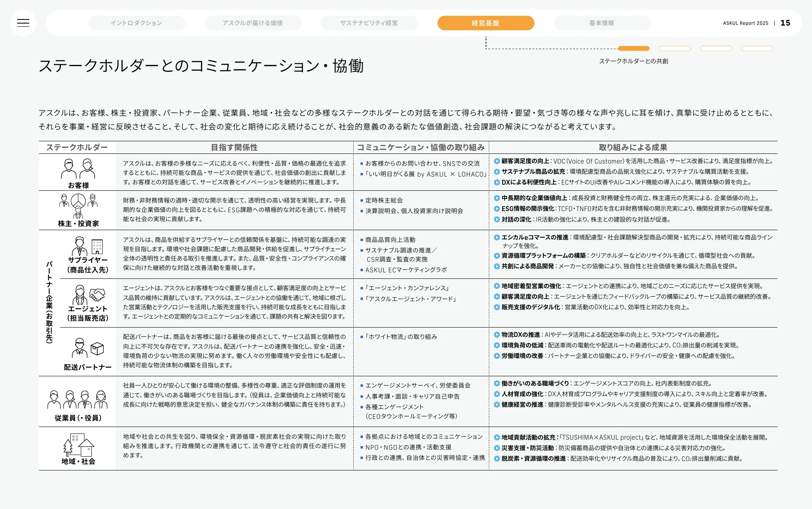812x509 pixels.
Task: Click the arrow bullet beside 地域密着型営業の強化
Action: (497, 286)
